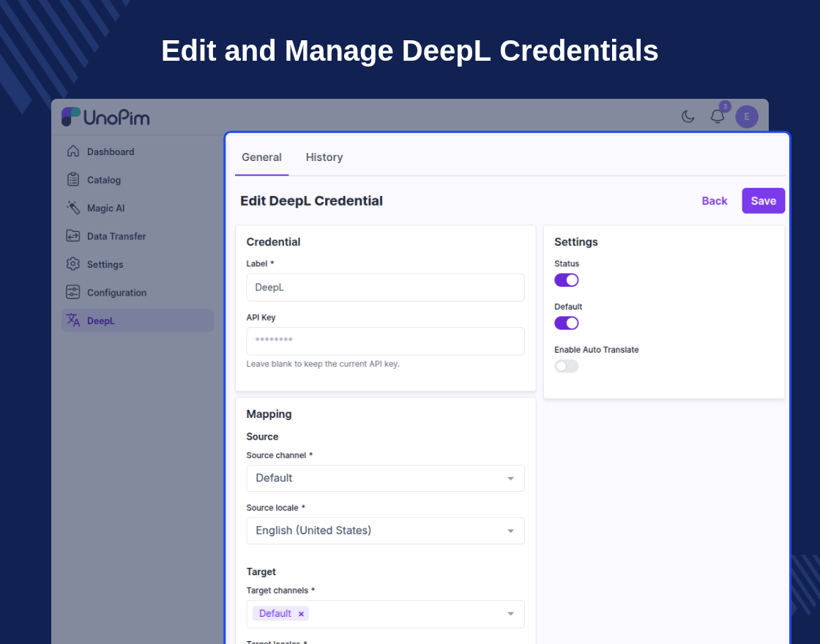This screenshot has width=820, height=644.
Task: Click the DeepL translate icon
Action: point(73,320)
